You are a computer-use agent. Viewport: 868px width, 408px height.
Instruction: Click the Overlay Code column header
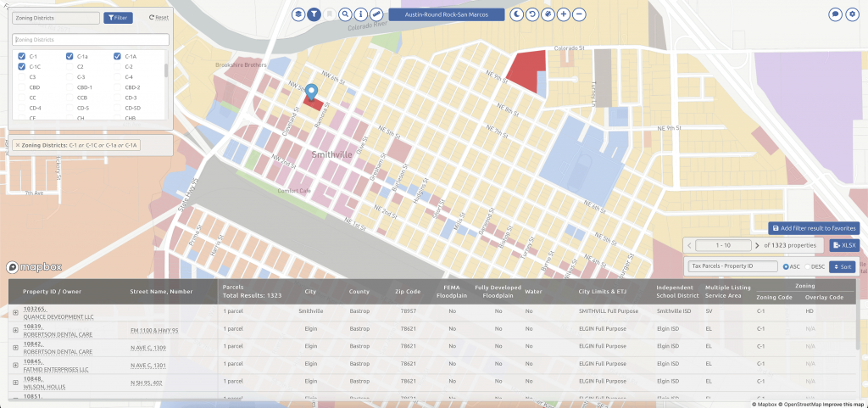pyautogui.click(x=824, y=297)
